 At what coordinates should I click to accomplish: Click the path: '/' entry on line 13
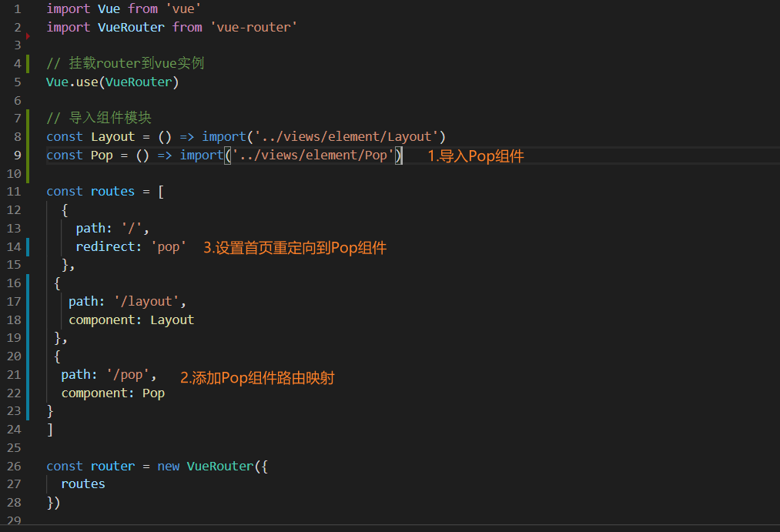[112, 228]
